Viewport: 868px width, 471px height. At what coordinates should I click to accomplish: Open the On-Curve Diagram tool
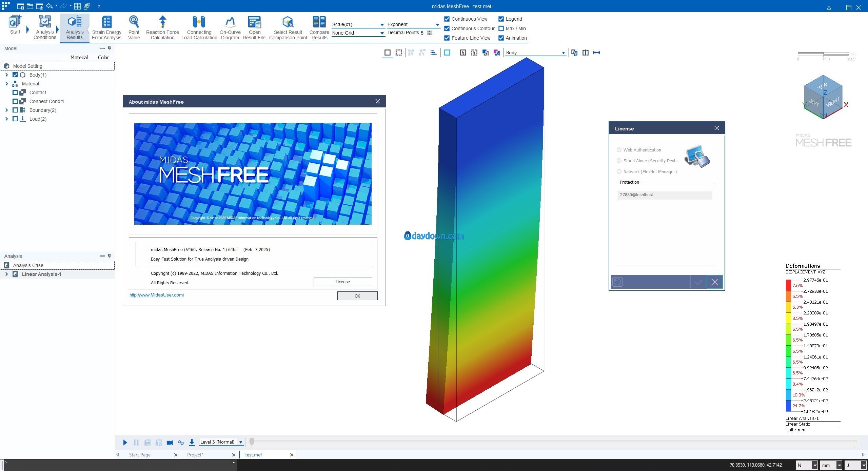[230, 28]
